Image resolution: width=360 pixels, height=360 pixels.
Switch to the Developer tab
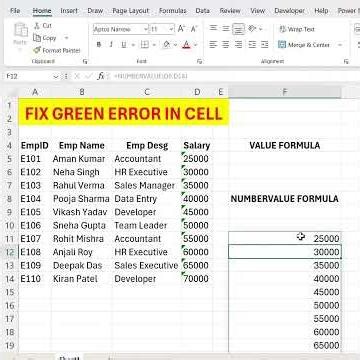coord(290,11)
